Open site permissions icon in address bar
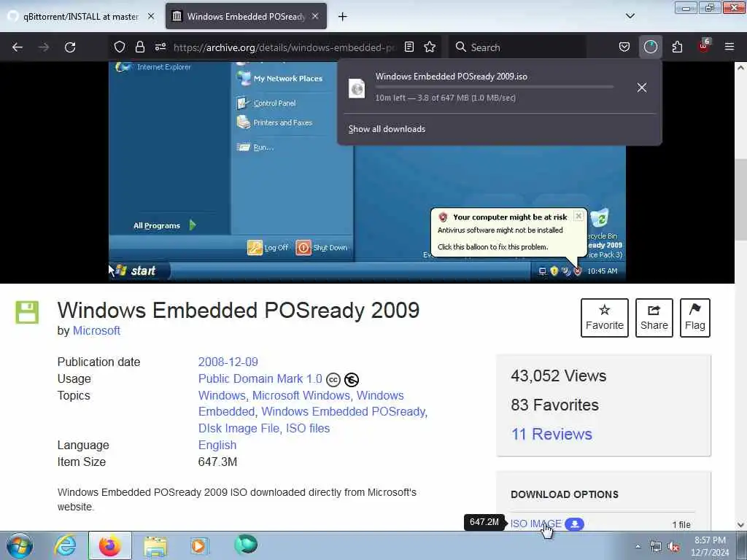 (x=160, y=47)
